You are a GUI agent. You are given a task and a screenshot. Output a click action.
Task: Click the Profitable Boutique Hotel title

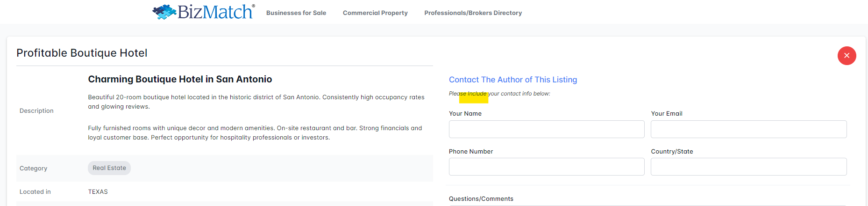[82, 53]
